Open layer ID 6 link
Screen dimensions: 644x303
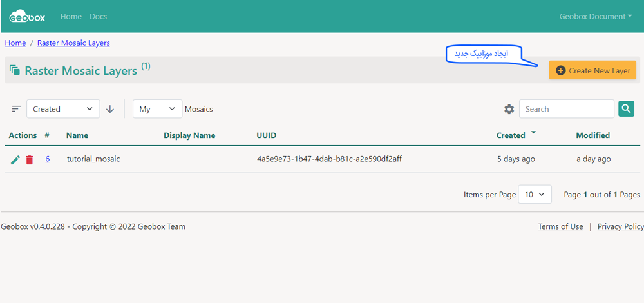tap(47, 159)
